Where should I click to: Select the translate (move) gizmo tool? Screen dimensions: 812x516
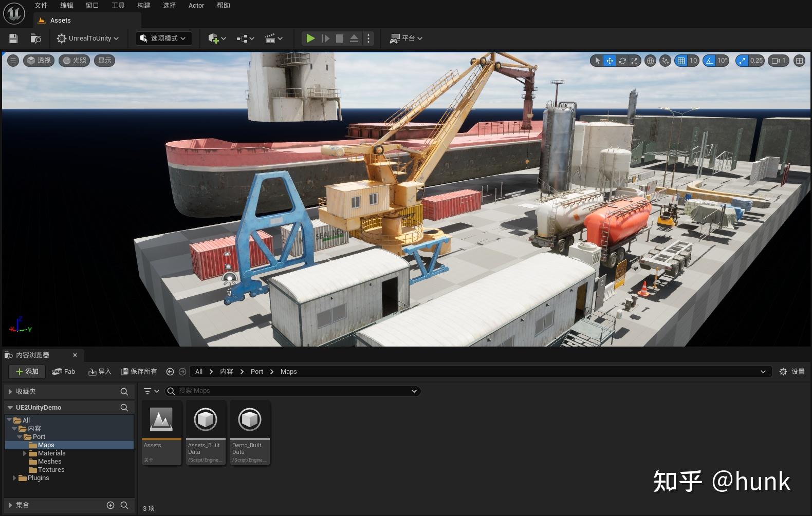pyautogui.click(x=610, y=61)
